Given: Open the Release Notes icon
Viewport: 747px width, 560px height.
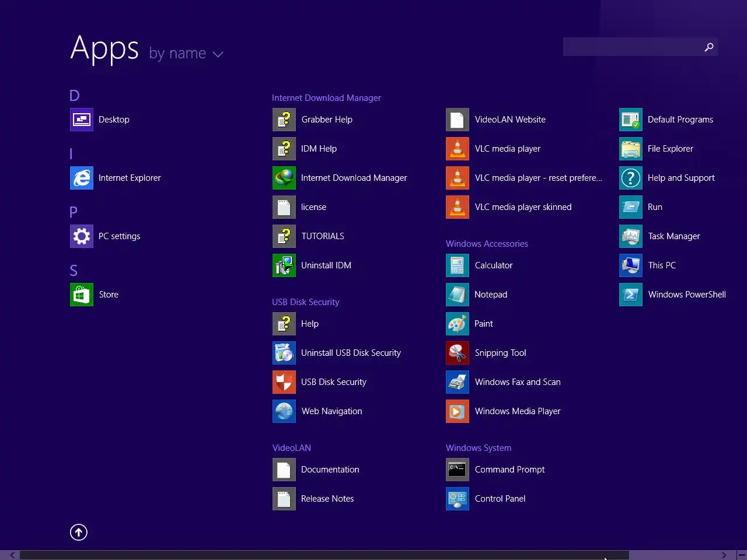Looking at the screenshot, I should (284, 499).
